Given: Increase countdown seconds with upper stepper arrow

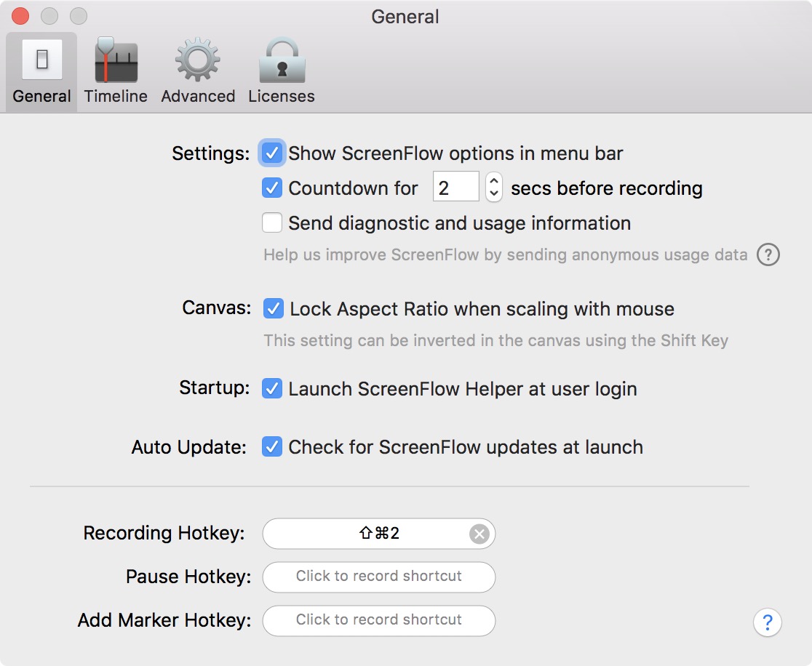Looking at the screenshot, I should (x=493, y=181).
